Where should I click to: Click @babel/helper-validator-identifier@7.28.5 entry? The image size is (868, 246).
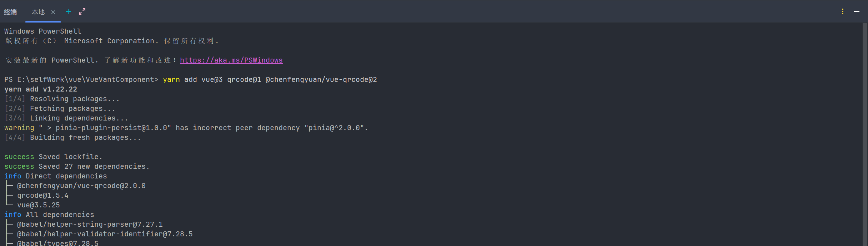105,234
